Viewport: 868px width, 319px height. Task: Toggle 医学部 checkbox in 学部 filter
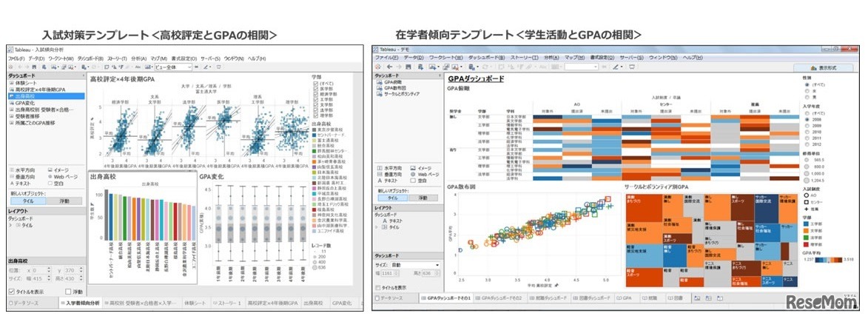[315, 89]
